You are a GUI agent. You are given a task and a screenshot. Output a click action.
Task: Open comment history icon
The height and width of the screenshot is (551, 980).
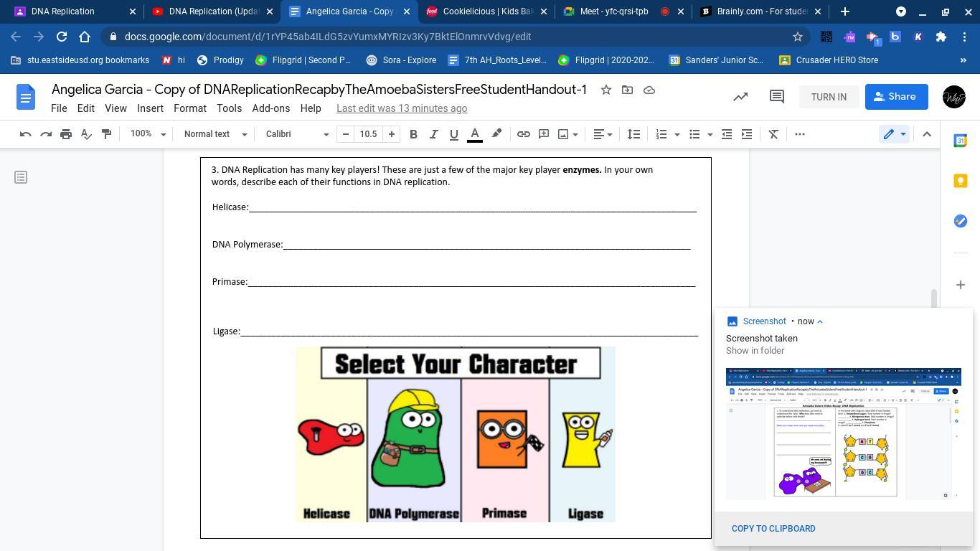776,97
